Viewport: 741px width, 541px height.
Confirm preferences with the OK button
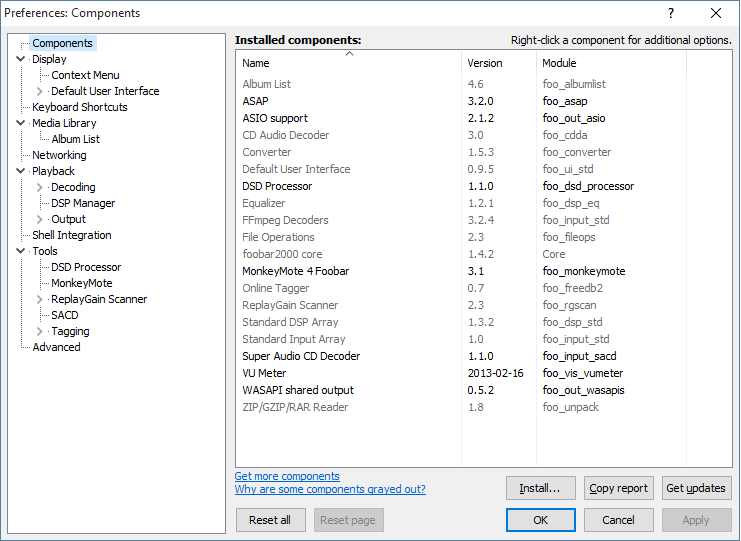(541, 520)
